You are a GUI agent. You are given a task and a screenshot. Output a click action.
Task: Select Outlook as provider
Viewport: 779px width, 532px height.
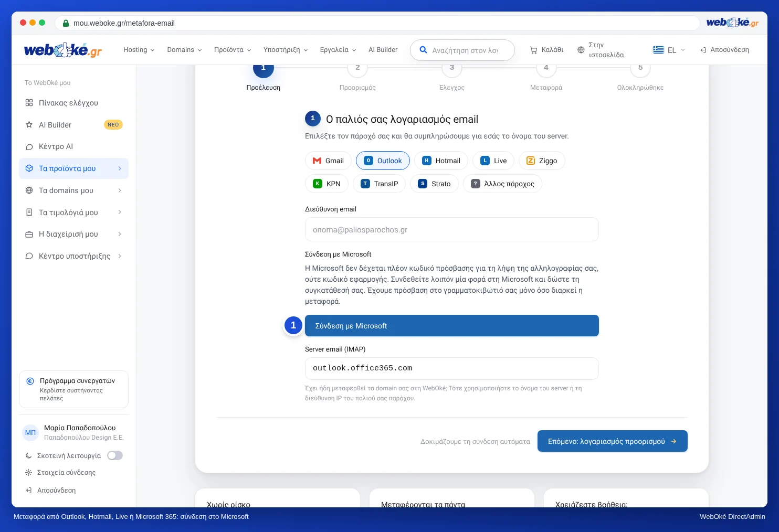coord(383,161)
